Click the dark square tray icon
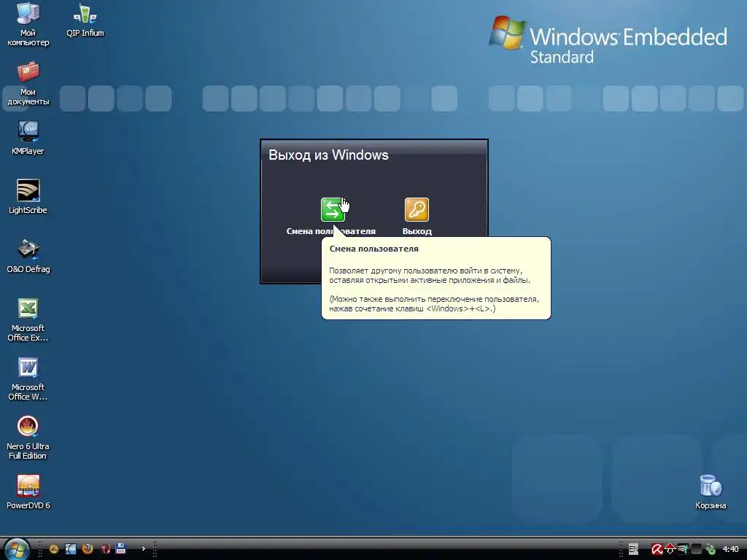 point(696,549)
